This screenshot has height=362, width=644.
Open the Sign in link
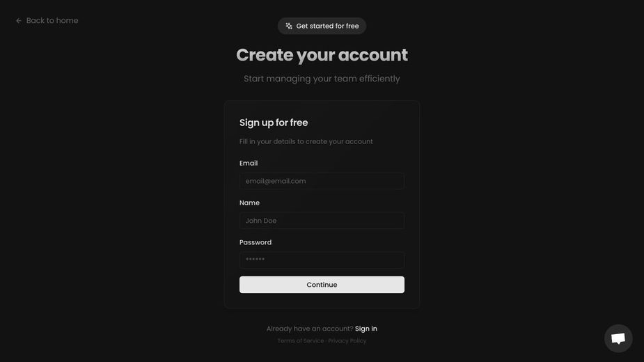tap(366, 329)
